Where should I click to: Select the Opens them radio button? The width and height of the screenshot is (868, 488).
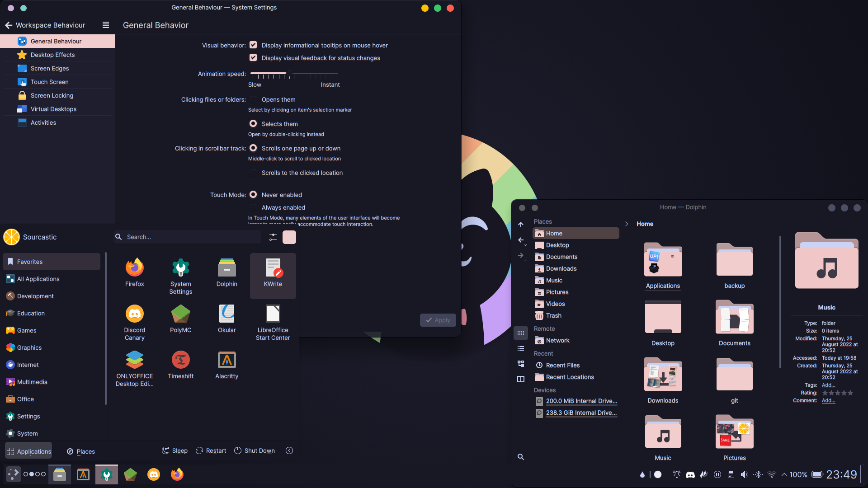coord(254,99)
